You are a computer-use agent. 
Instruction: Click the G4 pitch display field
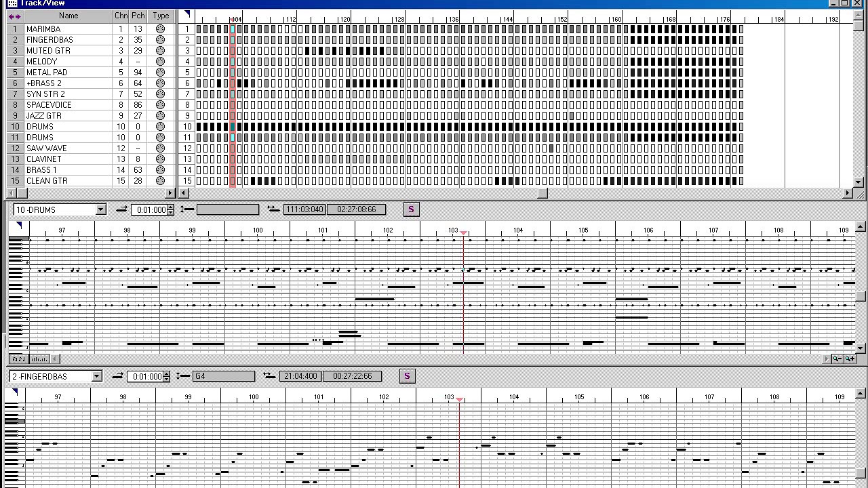224,376
